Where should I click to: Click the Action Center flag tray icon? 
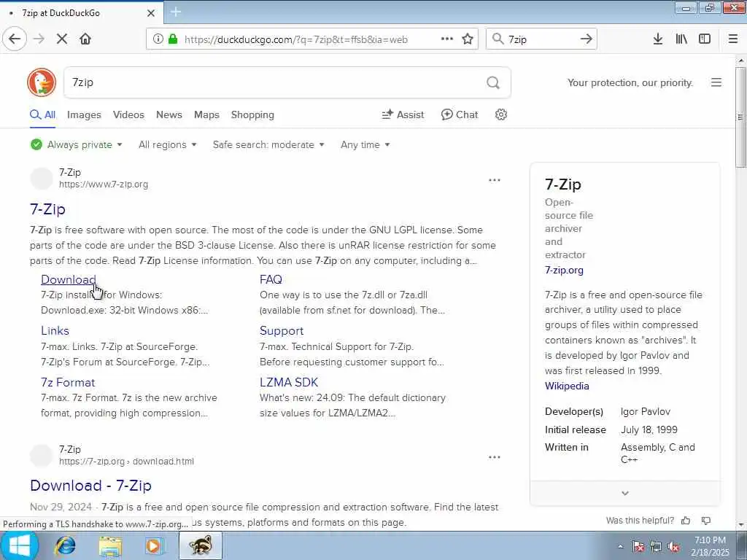tap(638, 547)
